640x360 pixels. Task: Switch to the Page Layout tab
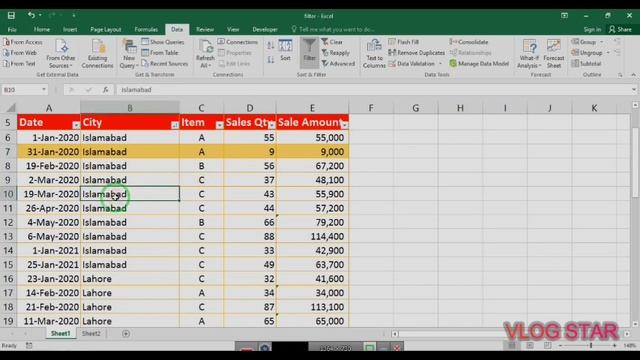point(106,29)
